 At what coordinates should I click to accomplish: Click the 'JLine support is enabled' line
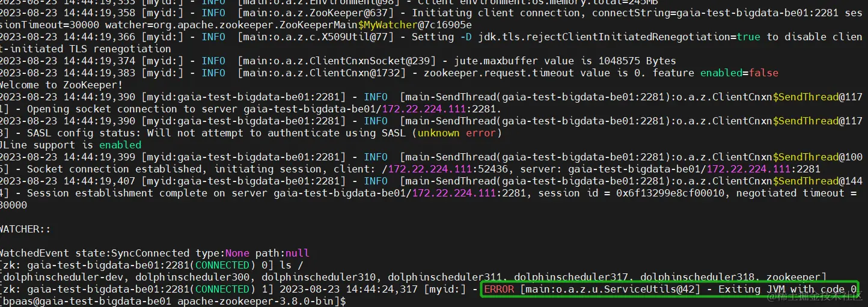(70, 145)
